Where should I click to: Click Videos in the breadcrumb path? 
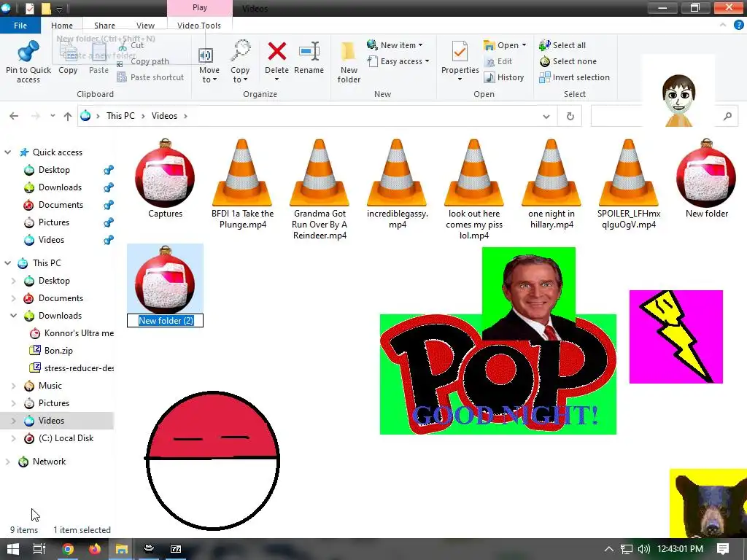pyautogui.click(x=164, y=116)
